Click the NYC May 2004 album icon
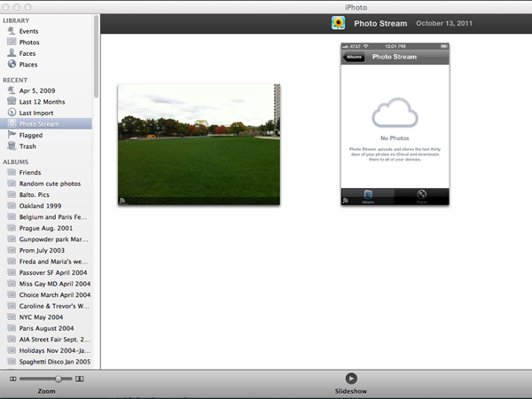532x399 pixels. pos(12,317)
